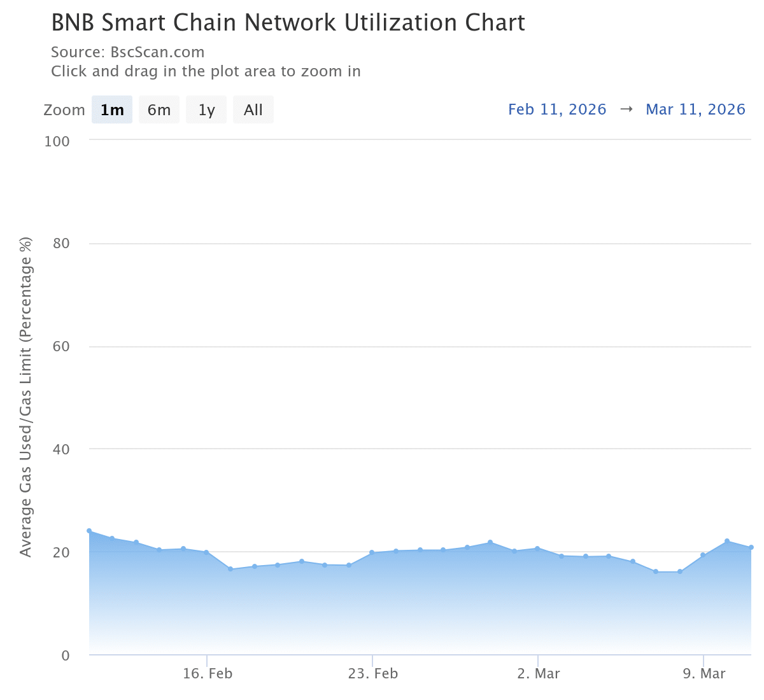Click the Average Gas Used y-axis title
Image resolution: width=764 pixels, height=700 pixels.
click(25, 397)
